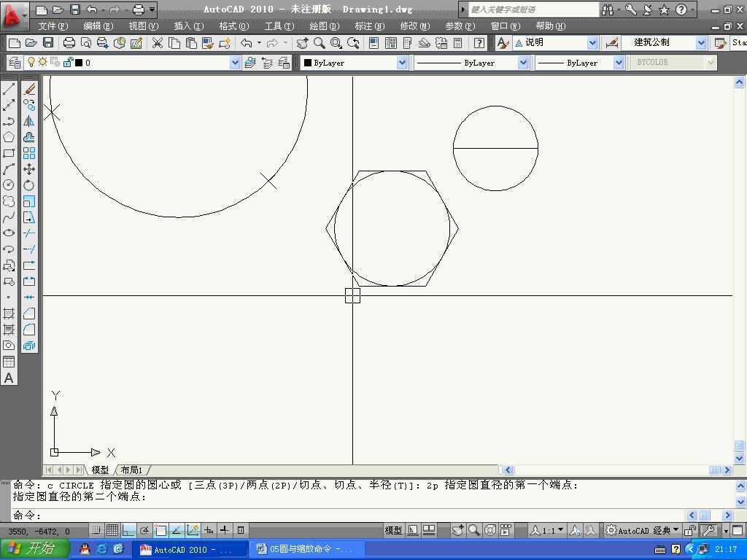The image size is (747, 560).
Task: Click the 开始 Start button
Action: point(34,549)
